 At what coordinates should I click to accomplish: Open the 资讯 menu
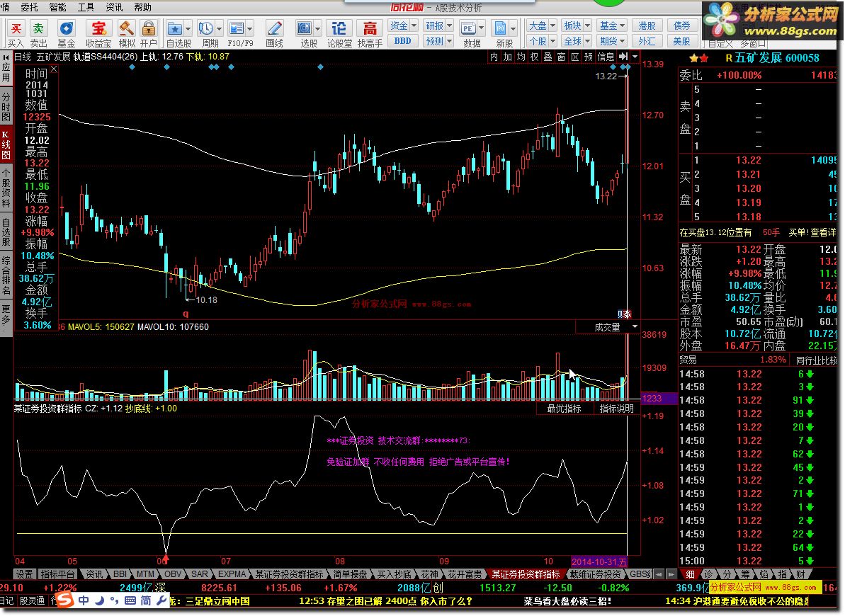[x=114, y=7]
